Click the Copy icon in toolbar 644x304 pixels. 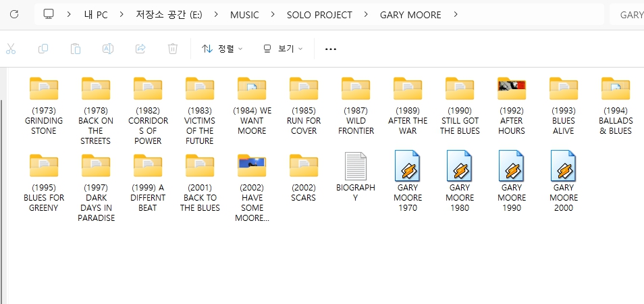(43, 49)
